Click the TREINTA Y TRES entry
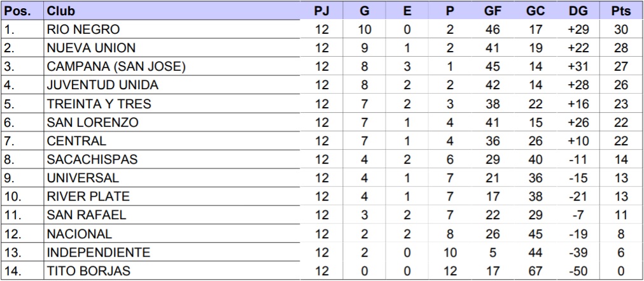Viewport: 644px width, 281px height. click(x=99, y=104)
